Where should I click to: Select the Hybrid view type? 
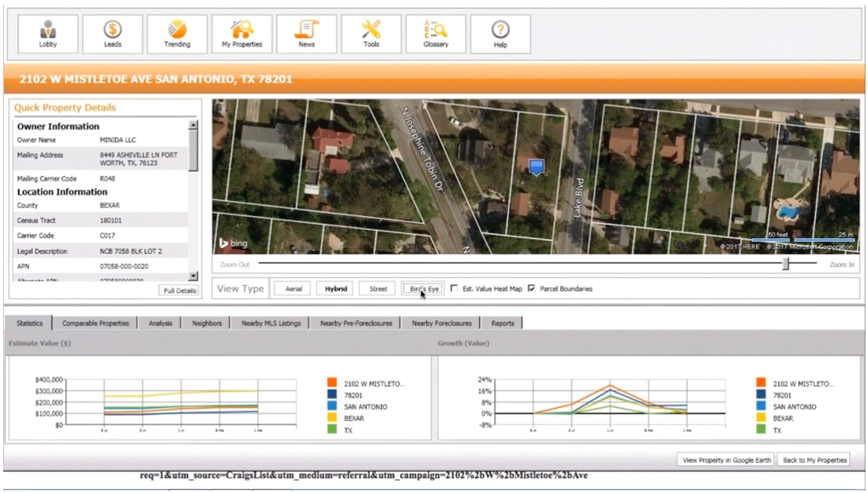336,288
